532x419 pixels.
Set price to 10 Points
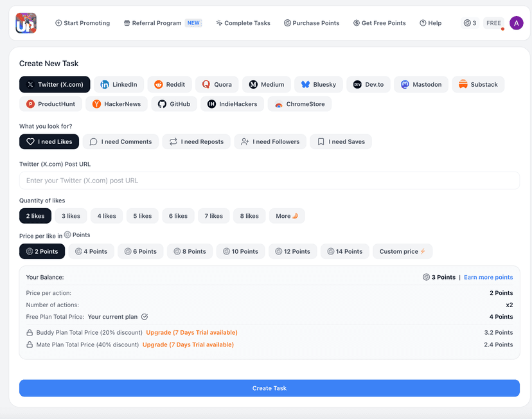[x=240, y=251]
